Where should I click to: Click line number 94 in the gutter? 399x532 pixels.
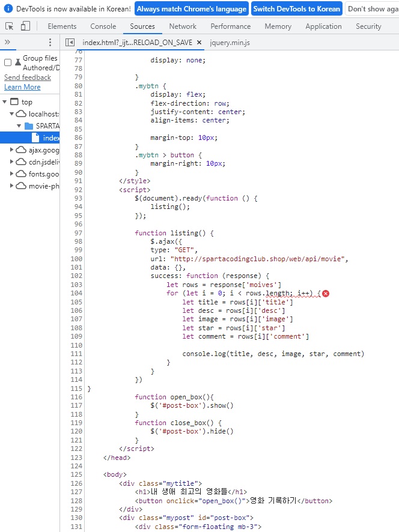click(x=78, y=207)
